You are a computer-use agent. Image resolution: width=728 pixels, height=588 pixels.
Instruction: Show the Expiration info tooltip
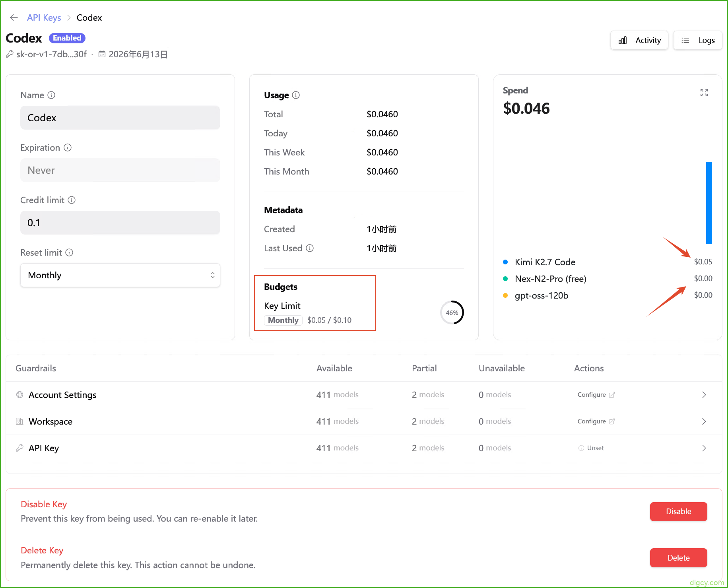(x=68, y=147)
